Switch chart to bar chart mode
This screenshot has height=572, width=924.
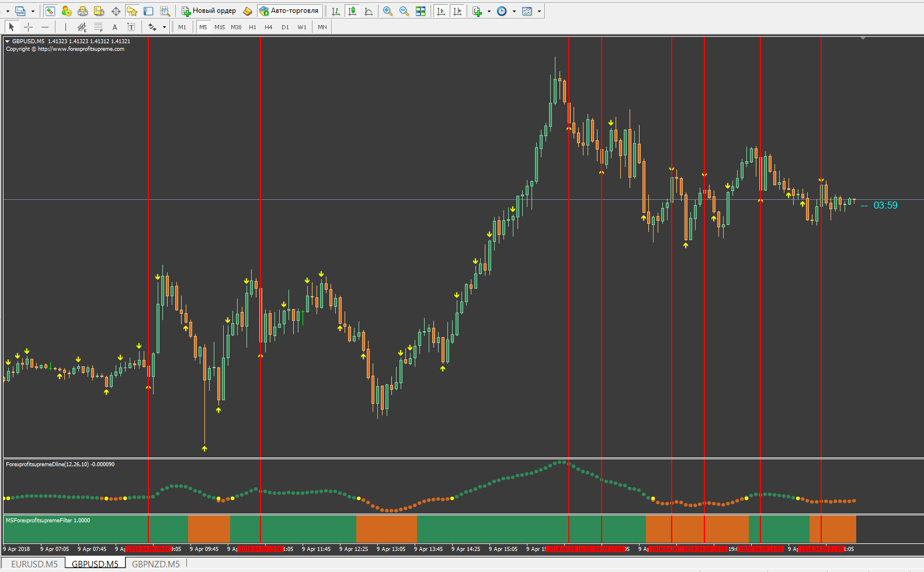point(336,11)
